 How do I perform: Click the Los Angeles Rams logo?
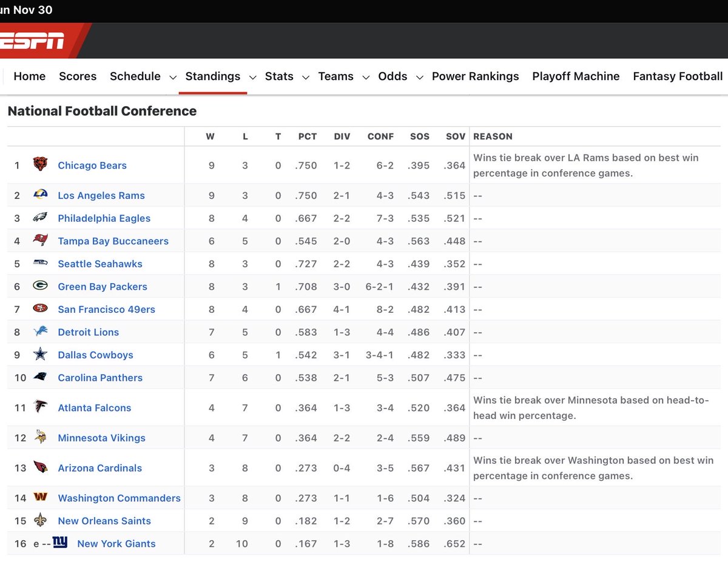[40, 195]
